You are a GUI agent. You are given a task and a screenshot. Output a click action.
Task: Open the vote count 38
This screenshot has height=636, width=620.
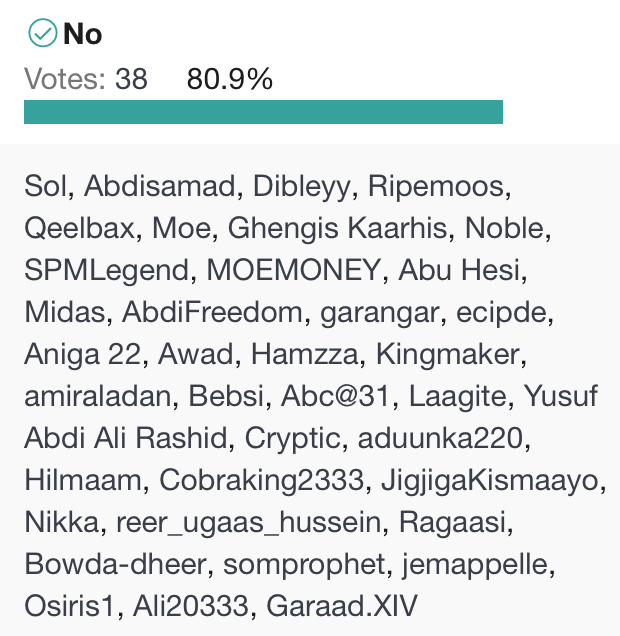[131, 79]
